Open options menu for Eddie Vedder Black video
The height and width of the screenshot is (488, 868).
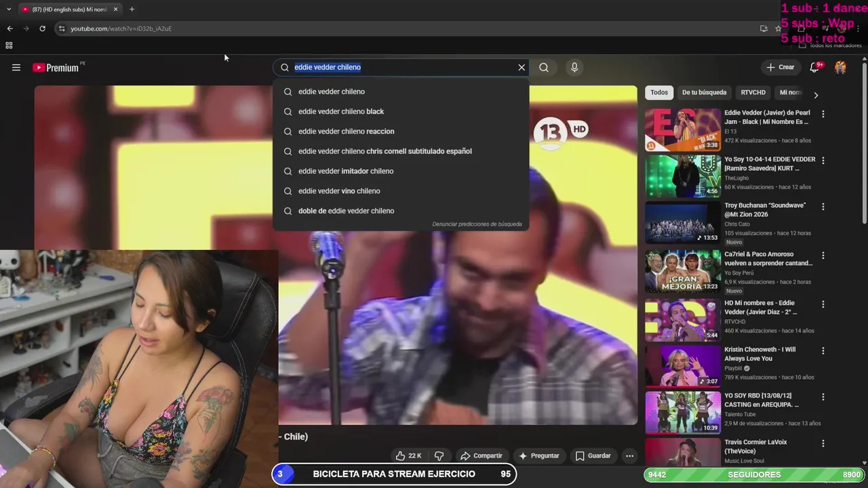coord(823,115)
